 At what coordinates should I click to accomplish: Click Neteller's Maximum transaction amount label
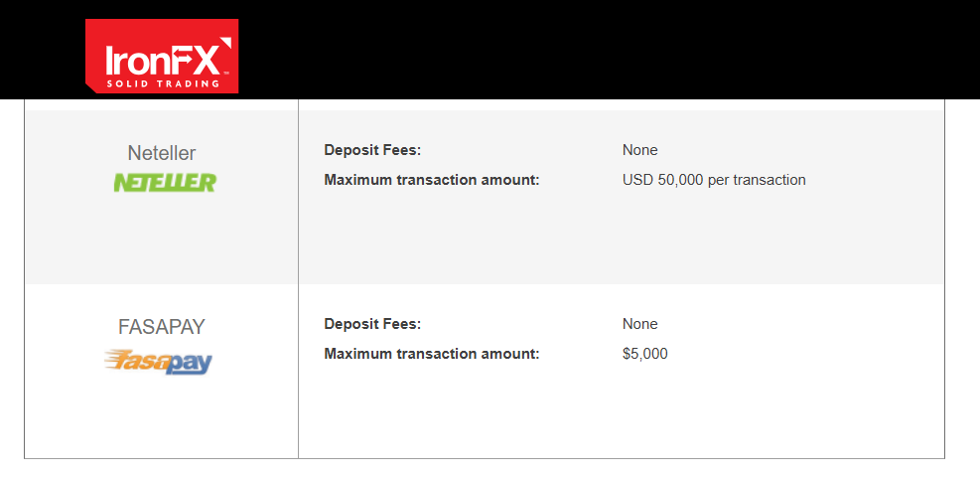[431, 180]
